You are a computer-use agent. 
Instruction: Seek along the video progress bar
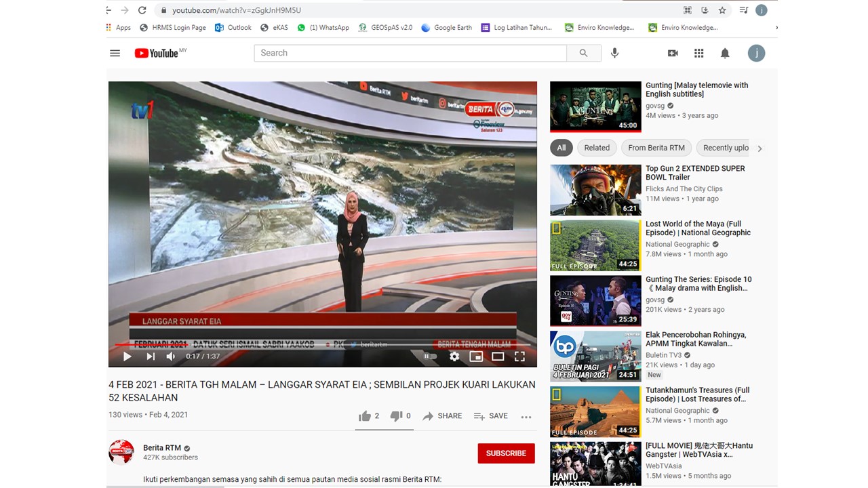(x=323, y=345)
